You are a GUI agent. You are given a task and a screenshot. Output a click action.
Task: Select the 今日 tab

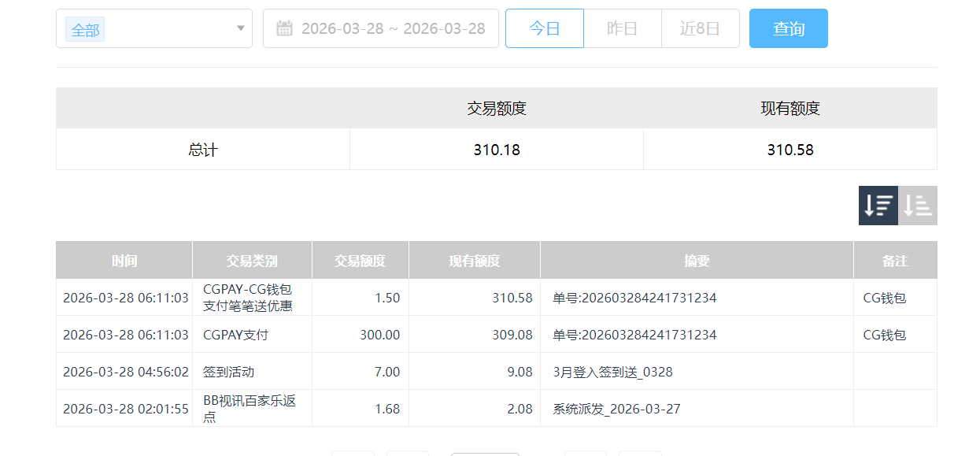(544, 28)
